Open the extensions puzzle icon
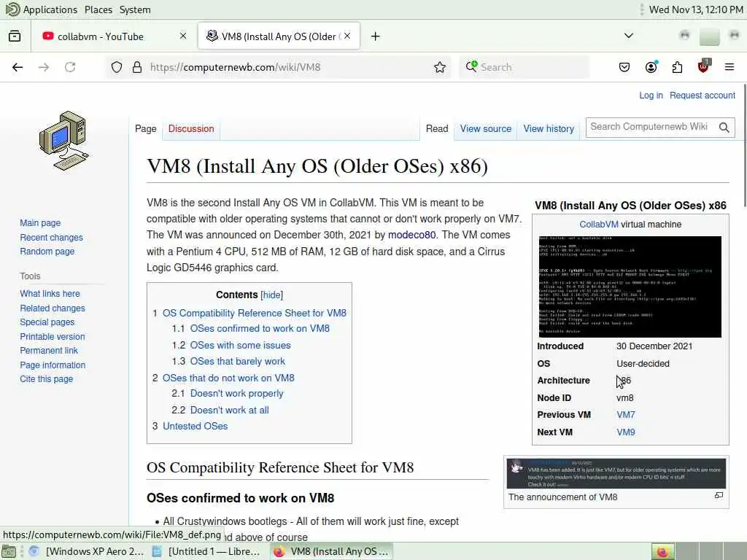The image size is (747, 560). 677,67
